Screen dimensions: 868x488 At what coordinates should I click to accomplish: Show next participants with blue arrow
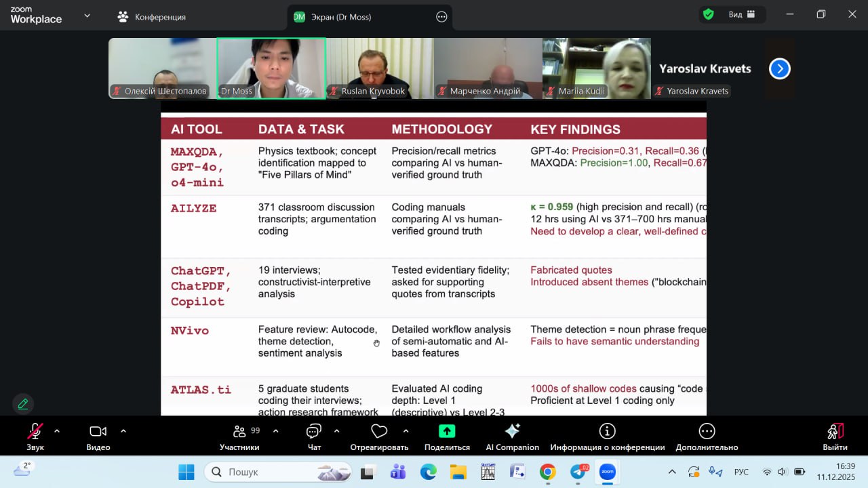coord(779,68)
